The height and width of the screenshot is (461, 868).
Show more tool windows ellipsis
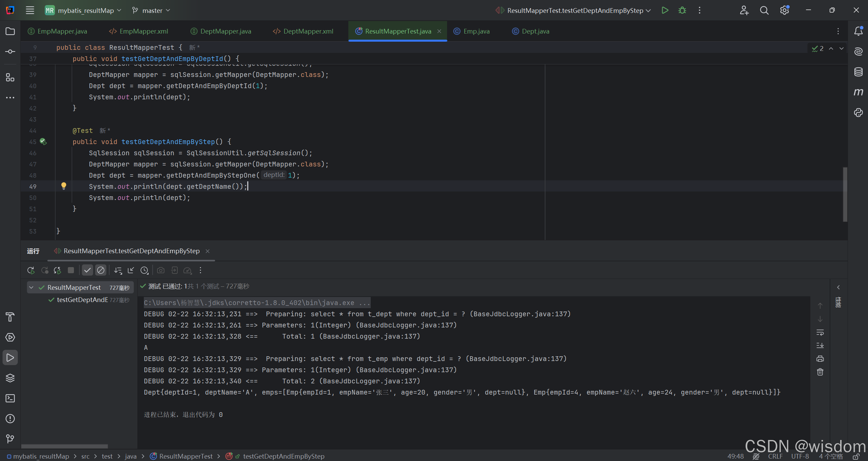click(10, 98)
